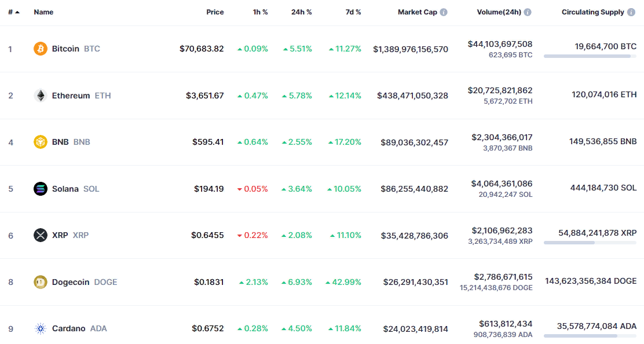Click Solana market cap $86,255,440,882
644x344 pixels.
(415, 189)
